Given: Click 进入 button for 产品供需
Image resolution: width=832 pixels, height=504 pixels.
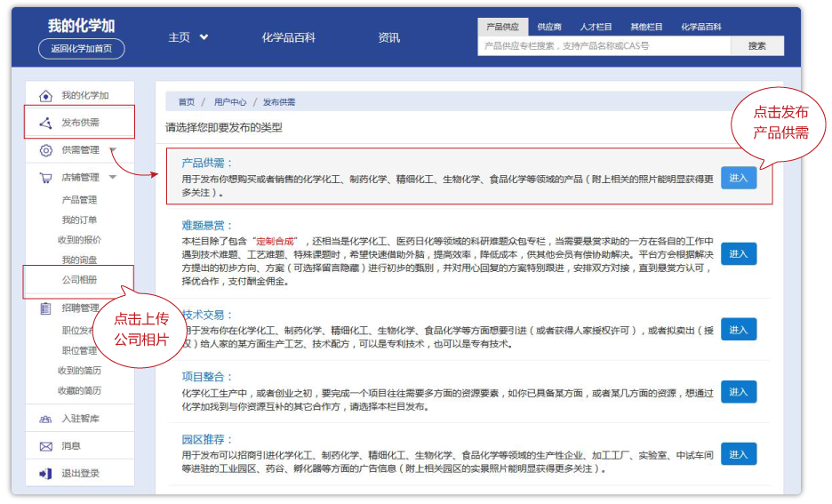Looking at the screenshot, I should click(738, 178).
